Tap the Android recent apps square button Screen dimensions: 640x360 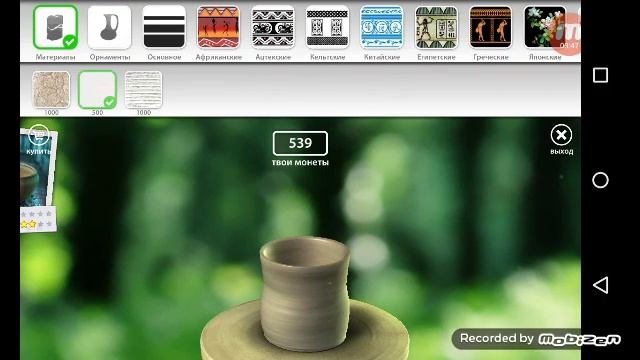click(x=600, y=75)
